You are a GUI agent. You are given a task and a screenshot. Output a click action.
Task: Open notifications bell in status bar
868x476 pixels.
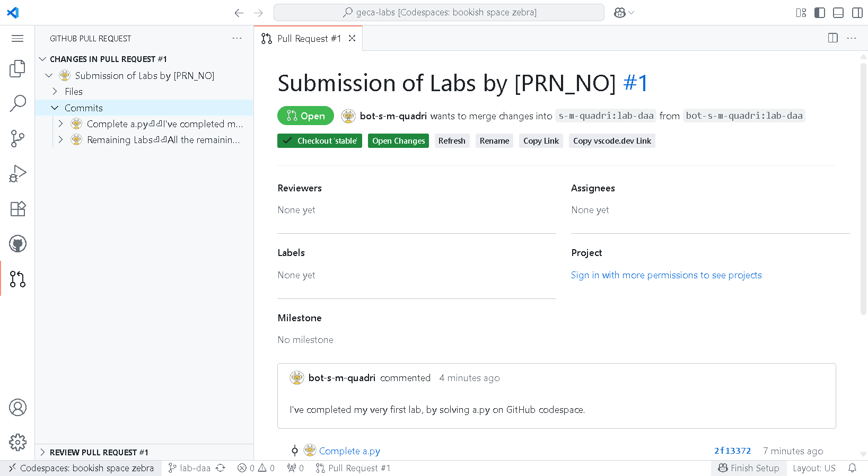852,468
